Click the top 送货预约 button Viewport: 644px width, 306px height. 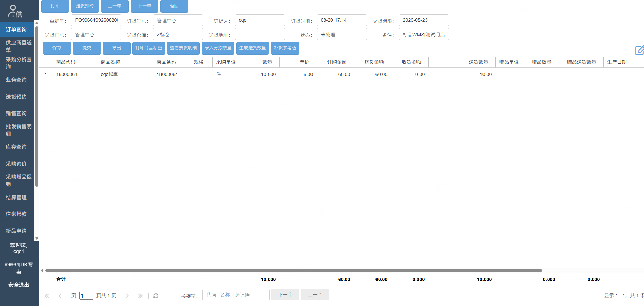[85, 6]
